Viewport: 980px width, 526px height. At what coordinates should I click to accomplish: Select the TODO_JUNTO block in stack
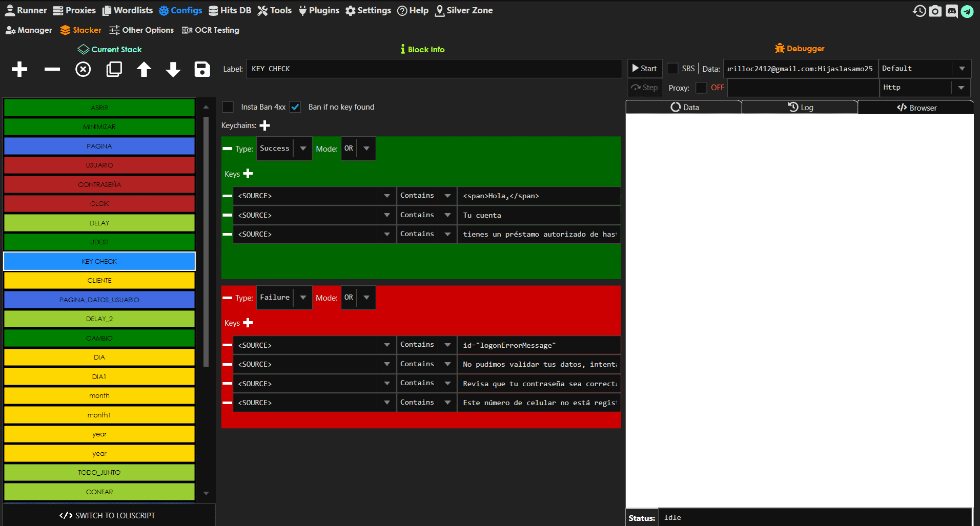[99, 472]
